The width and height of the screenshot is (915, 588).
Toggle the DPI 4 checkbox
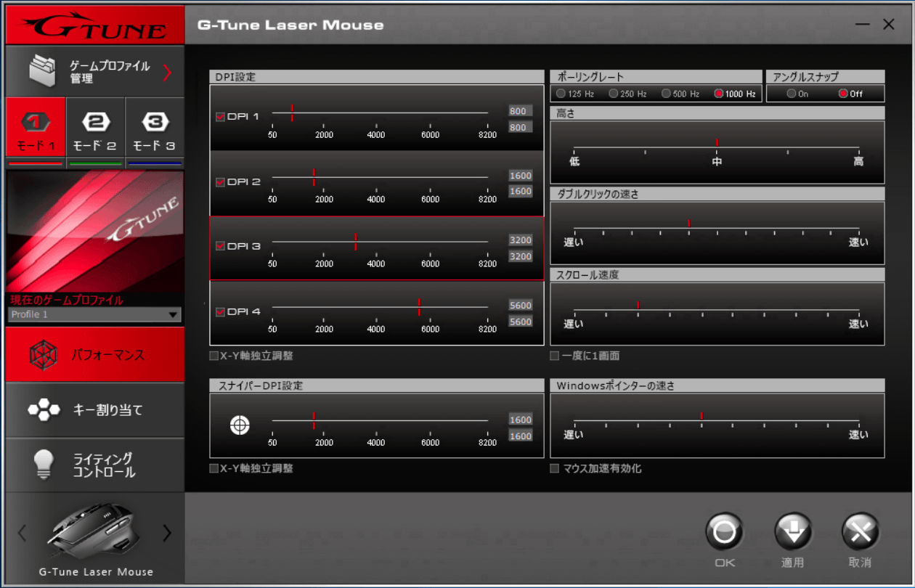(220, 312)
